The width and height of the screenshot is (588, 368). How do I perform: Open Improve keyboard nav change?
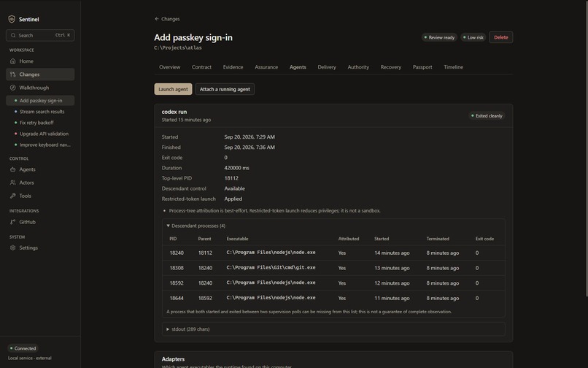tap(40, 145)
